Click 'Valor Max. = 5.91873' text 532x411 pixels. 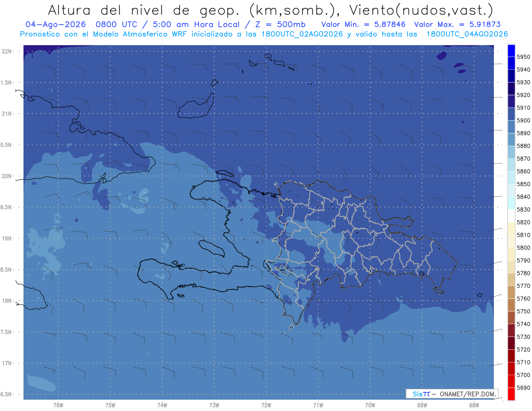pyautogui.click(x=457, y=24)
